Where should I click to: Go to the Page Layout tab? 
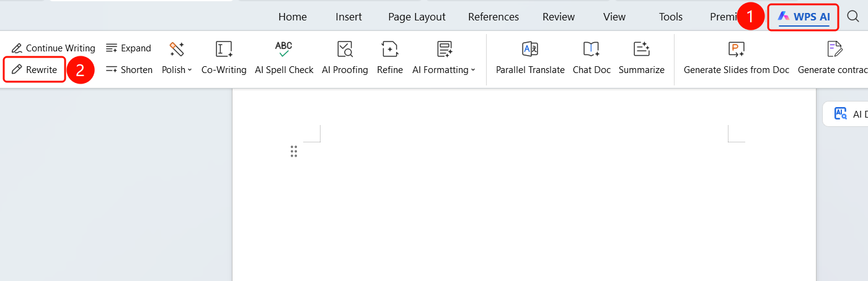pos(417,17)
